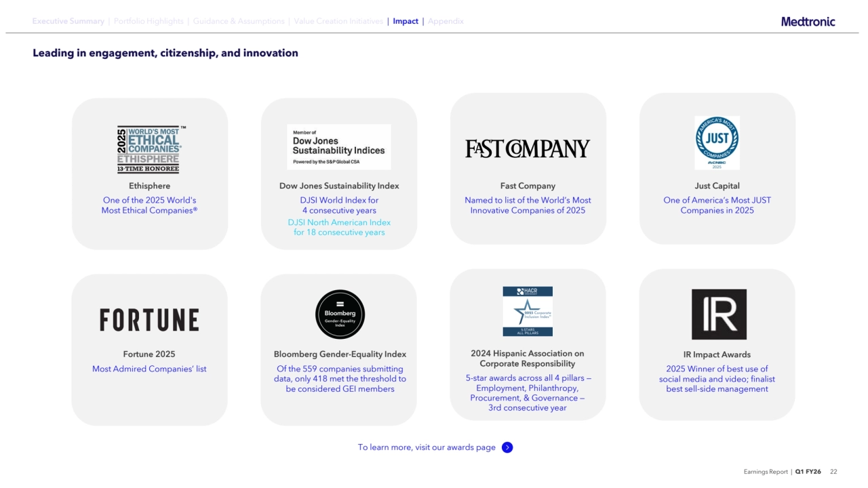The width and height of the screenshot is (868, 488).
Task: Click the Medtronic logo in the header
Action: 808,22
